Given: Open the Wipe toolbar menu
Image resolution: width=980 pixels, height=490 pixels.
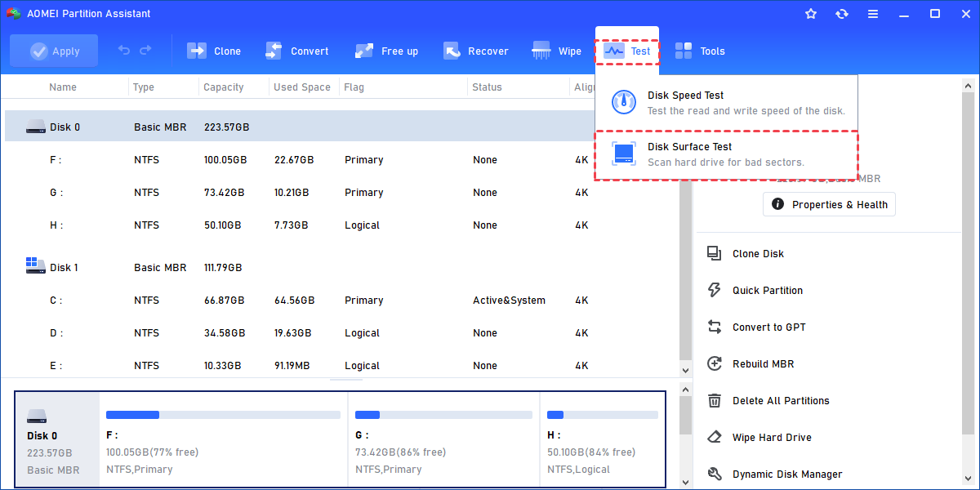Looking at the screenshot, I should tap(557, 51).
